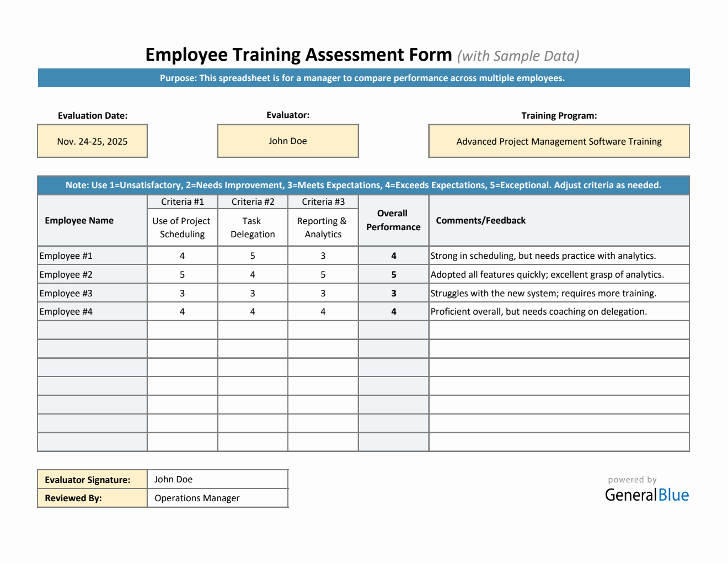Click the GeneralBlue logo

(x=647, y=495)
